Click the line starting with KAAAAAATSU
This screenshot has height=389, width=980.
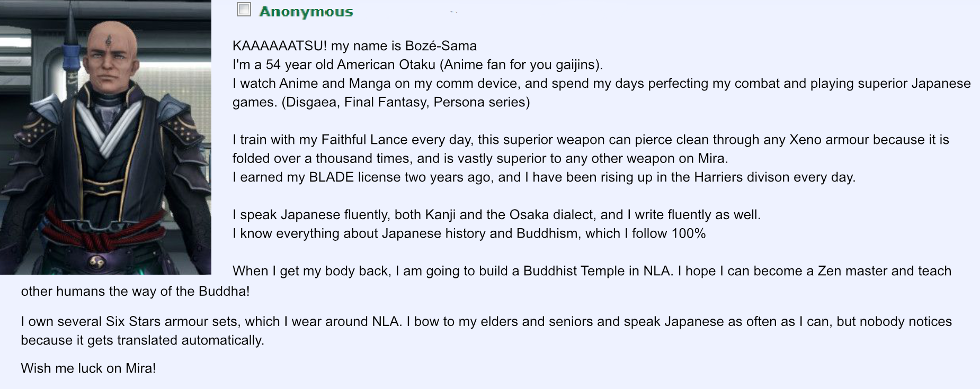[354, 46]
